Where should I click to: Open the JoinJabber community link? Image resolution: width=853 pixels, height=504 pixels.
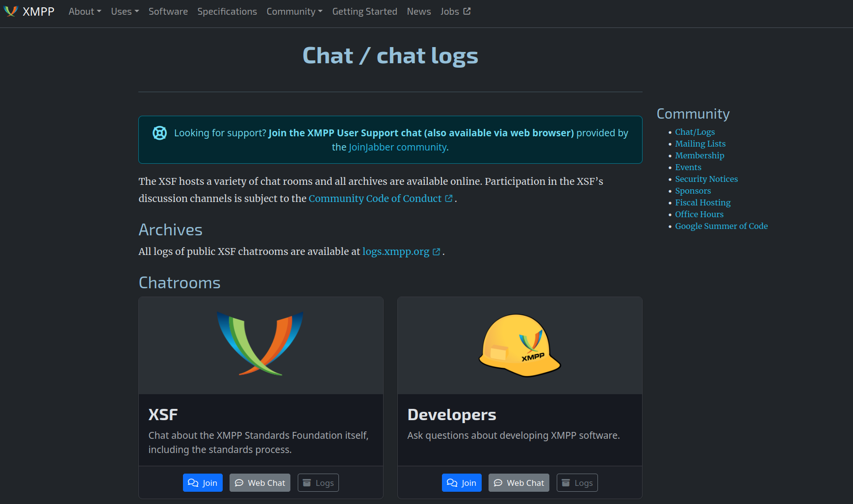[397, 147]
